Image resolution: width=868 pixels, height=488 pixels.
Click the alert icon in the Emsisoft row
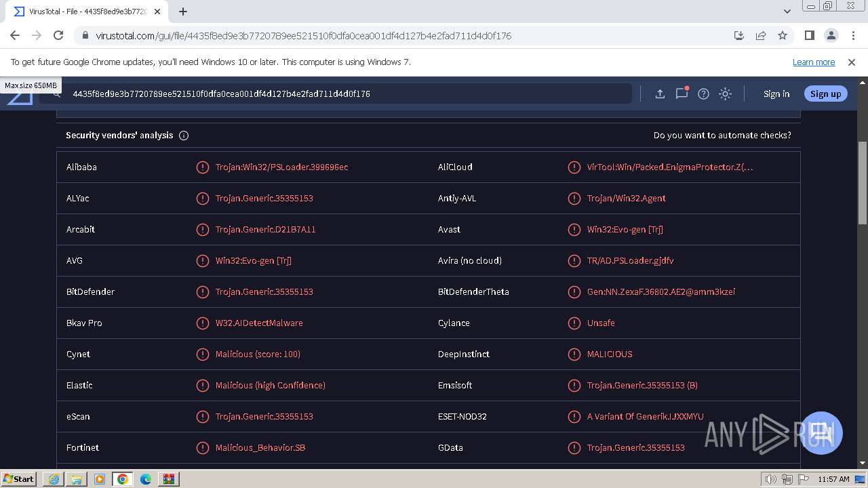point(574,385)
